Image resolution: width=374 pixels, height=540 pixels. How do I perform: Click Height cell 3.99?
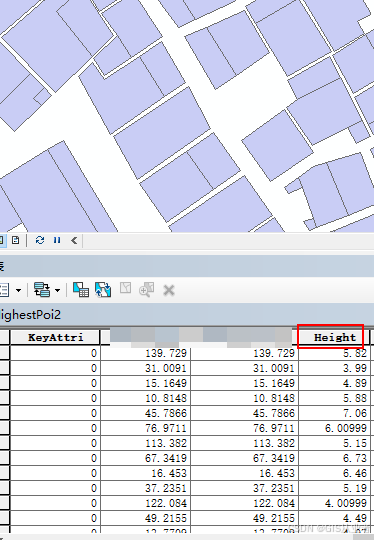pyautogui.click(x=334, y=368)
